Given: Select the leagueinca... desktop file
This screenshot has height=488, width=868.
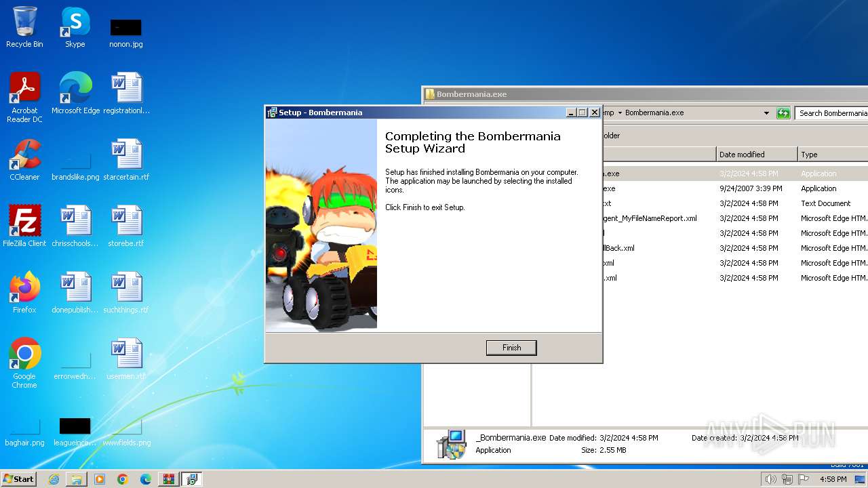Looking at the screenshot, I should point(75,432).
